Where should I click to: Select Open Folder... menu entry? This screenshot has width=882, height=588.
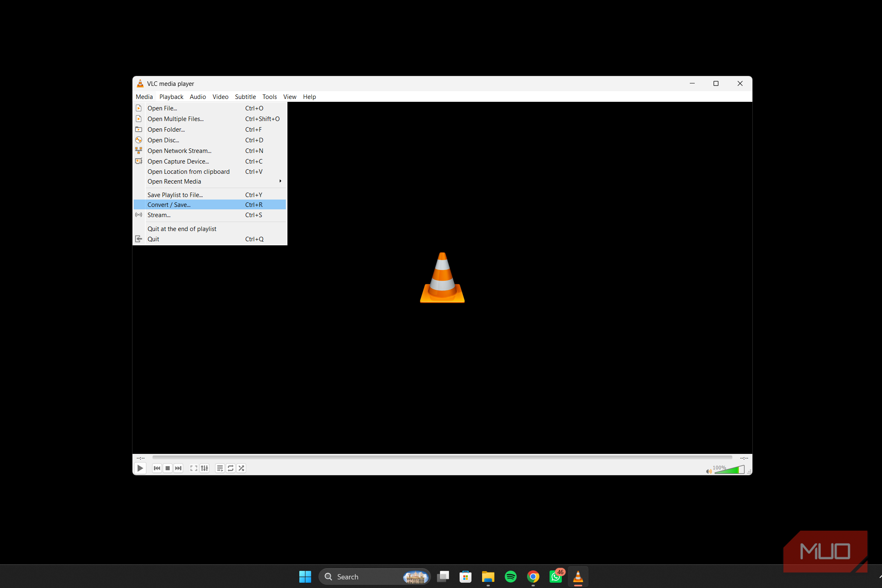[210, 130]
